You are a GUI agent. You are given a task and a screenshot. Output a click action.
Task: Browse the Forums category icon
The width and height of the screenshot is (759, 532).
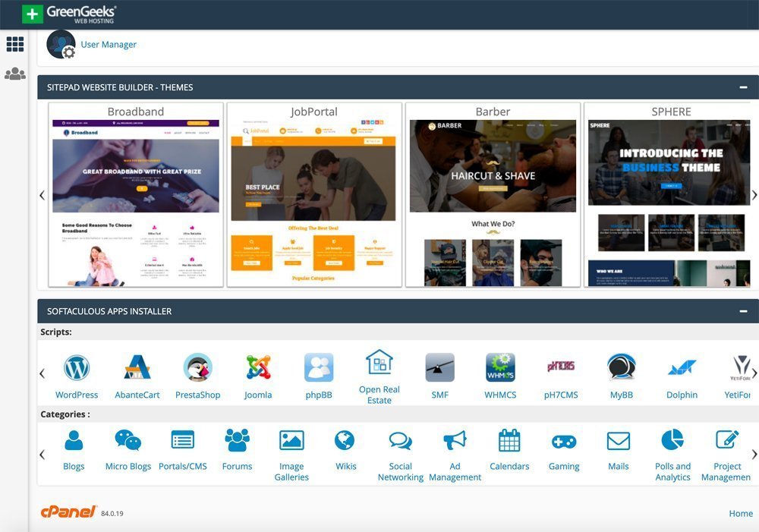[237, 440]
